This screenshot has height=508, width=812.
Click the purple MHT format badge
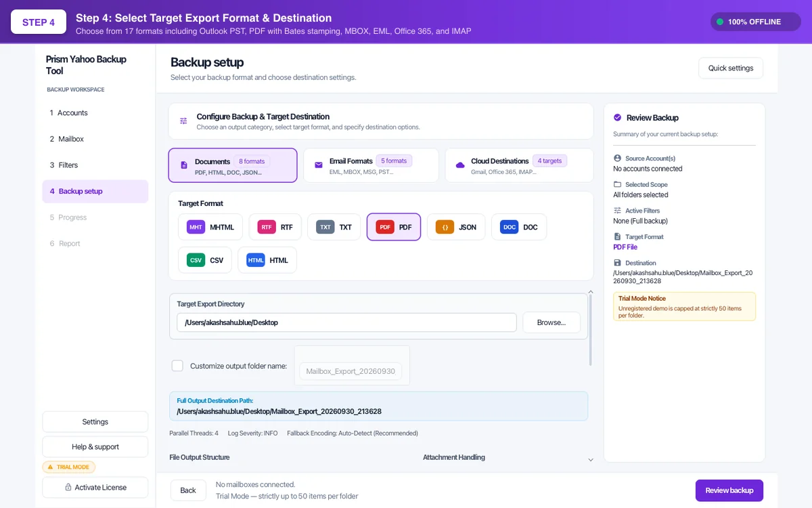pyautogui.click(x=196, y=227)
